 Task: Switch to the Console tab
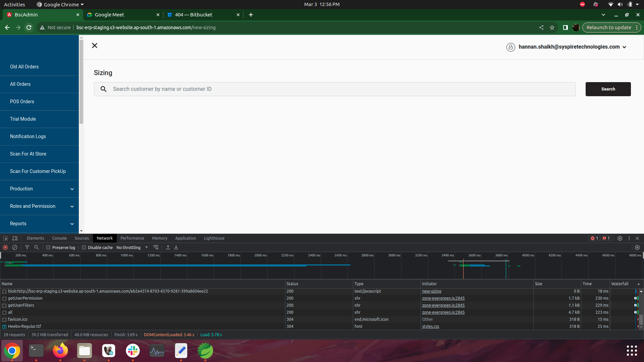pyautogui.click(x=59, y=238)
